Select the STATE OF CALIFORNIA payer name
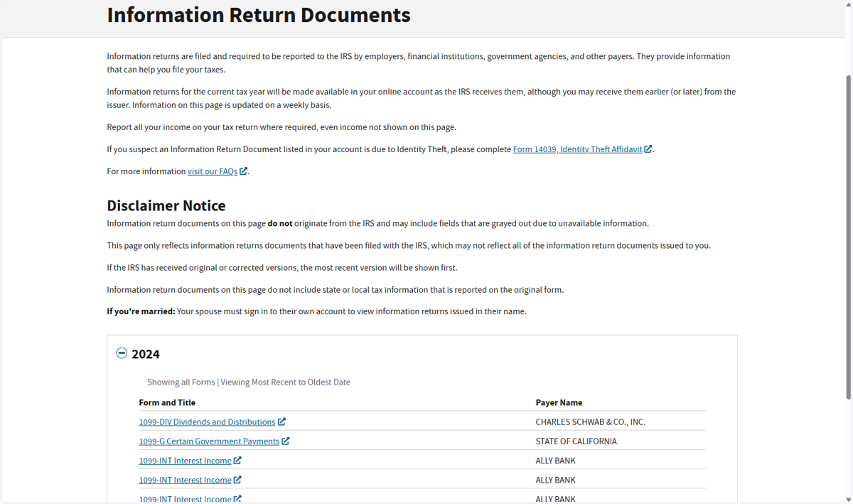This screenshot has width=853, height=504. click(x=576, y=441)
